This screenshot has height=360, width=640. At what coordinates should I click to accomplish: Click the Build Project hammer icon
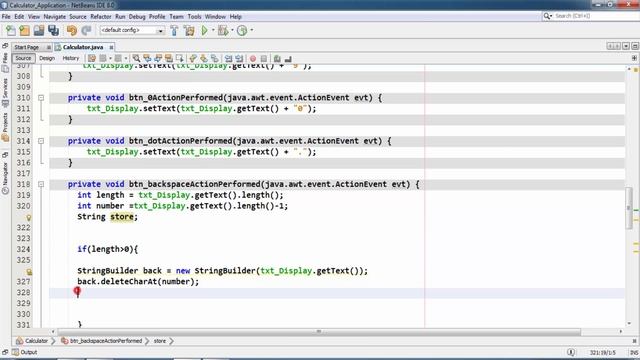pos(174,30)
